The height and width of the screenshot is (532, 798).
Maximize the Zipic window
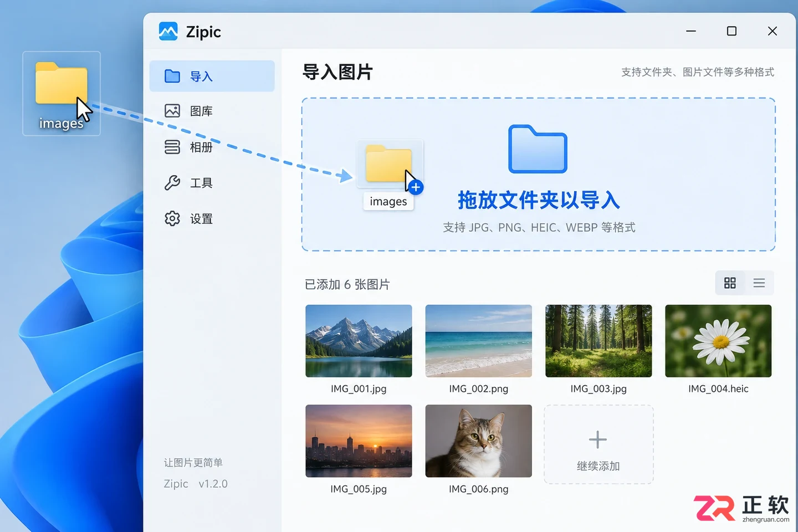(731, 31)
